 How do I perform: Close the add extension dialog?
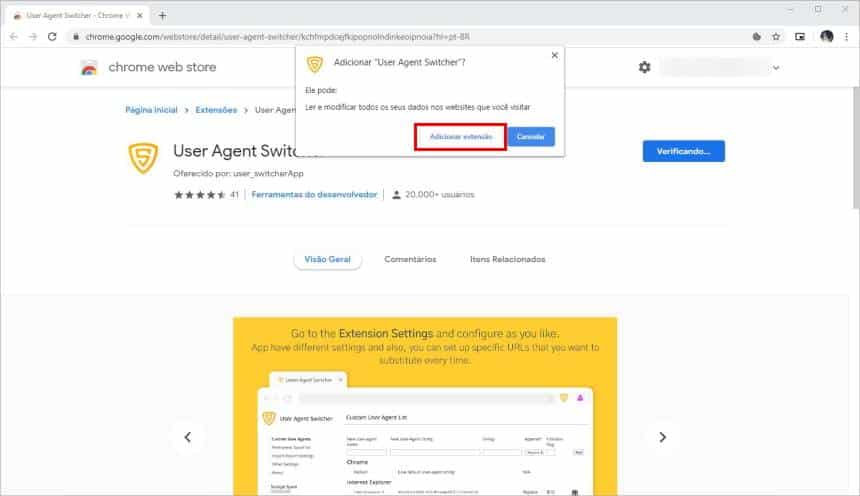point(555,55)
